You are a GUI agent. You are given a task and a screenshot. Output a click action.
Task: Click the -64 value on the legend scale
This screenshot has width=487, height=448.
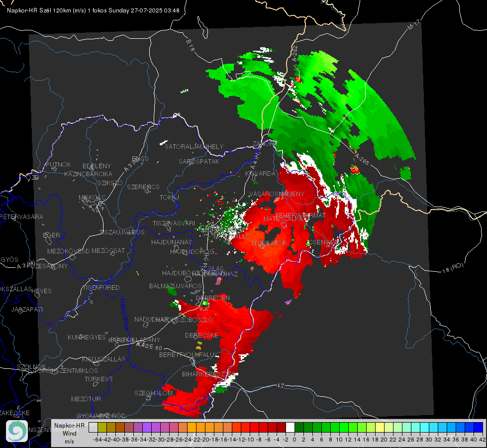point(97,440)
